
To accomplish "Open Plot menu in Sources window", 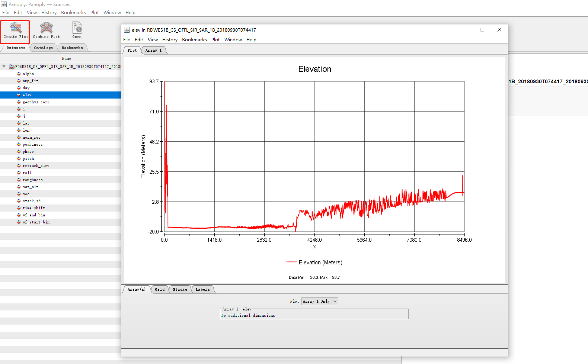I will (x=95, y=12).
